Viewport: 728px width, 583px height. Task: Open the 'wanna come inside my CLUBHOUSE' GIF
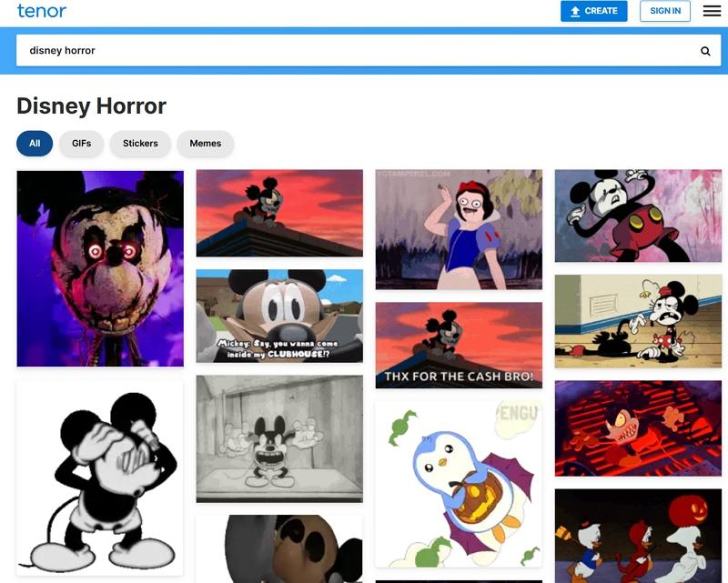[x=279, y=317]
